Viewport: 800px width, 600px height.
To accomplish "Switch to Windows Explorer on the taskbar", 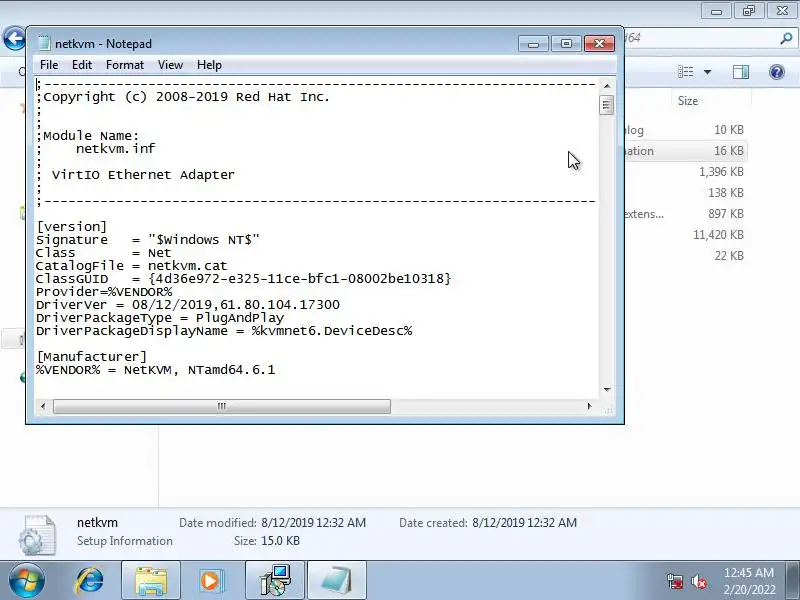I will coord(151,581).
